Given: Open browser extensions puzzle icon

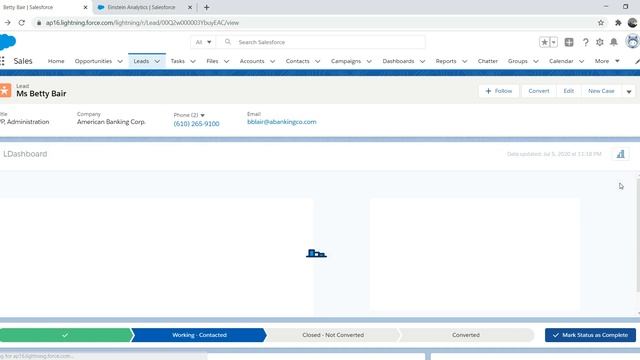Looking at the screenshot, I should click(x=618, y=23).
